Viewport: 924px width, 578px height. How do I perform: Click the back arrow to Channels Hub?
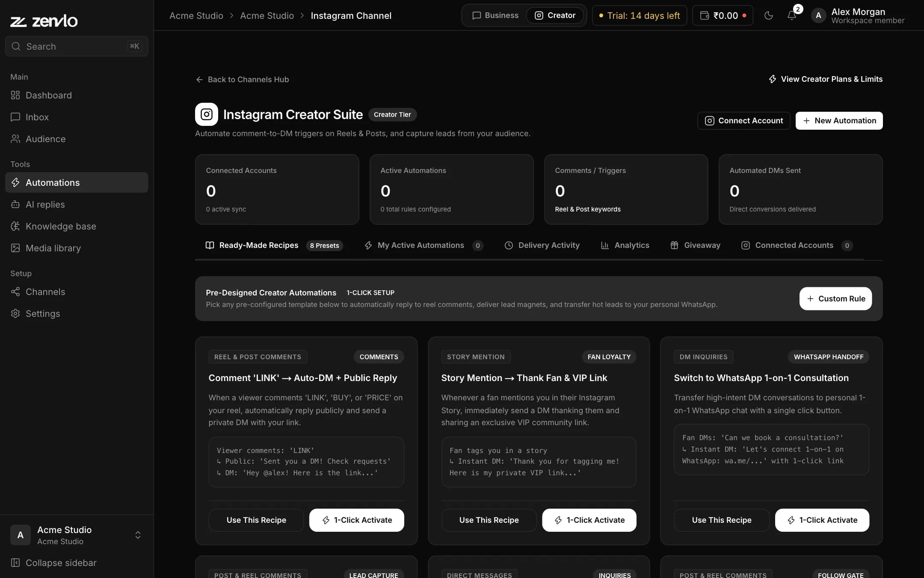pos(199,80)
